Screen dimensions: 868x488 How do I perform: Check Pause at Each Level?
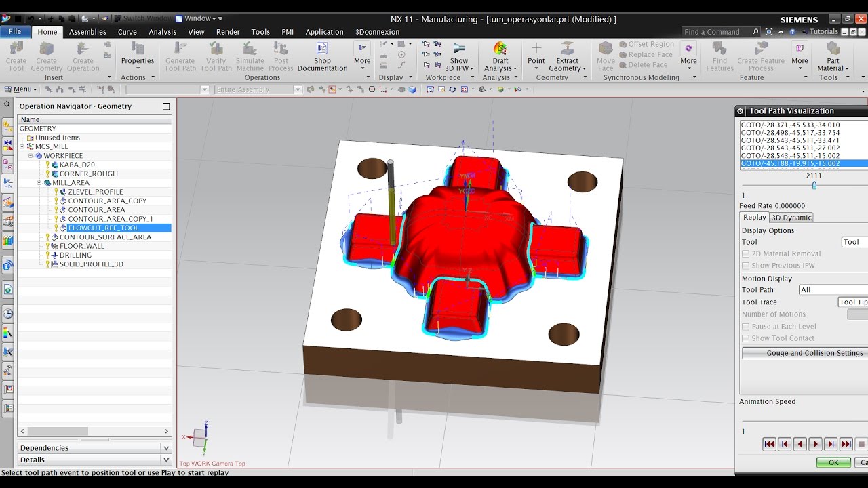point(746,327)
